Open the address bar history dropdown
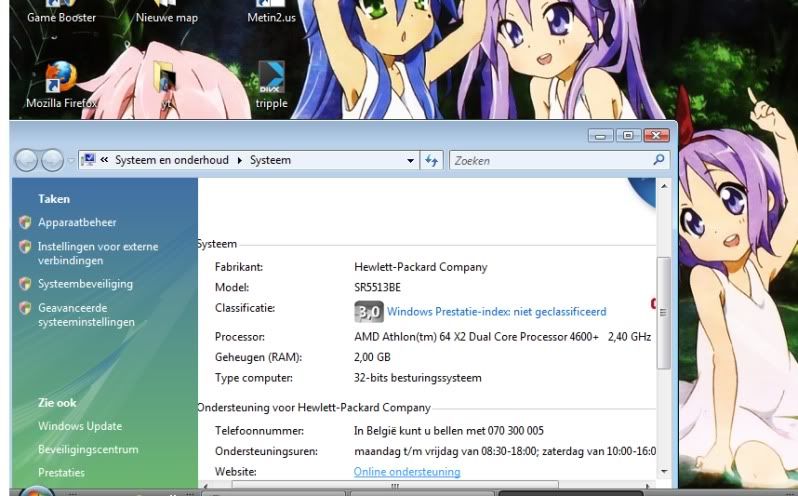 pos(410,161)
